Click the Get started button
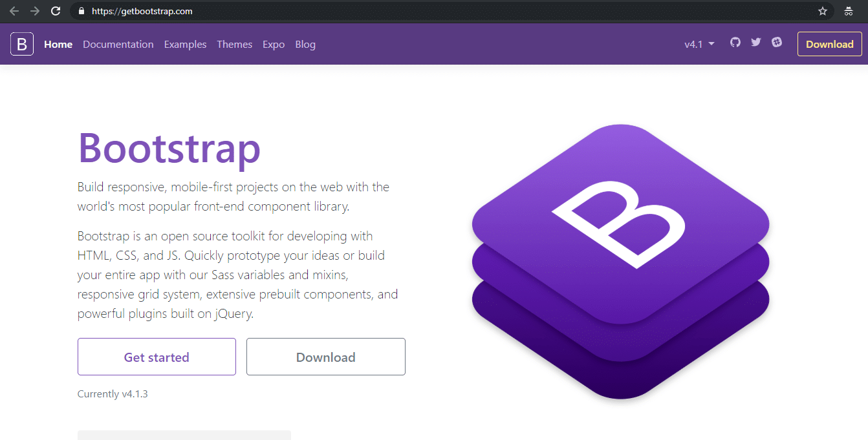The width and height of the screenshot is (868, 440). 157,357
